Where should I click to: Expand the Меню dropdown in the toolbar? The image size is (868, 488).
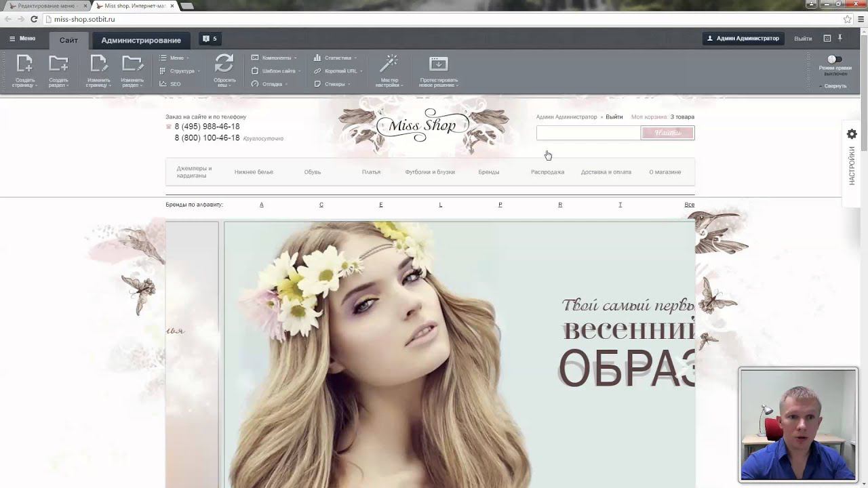[174, 58]
